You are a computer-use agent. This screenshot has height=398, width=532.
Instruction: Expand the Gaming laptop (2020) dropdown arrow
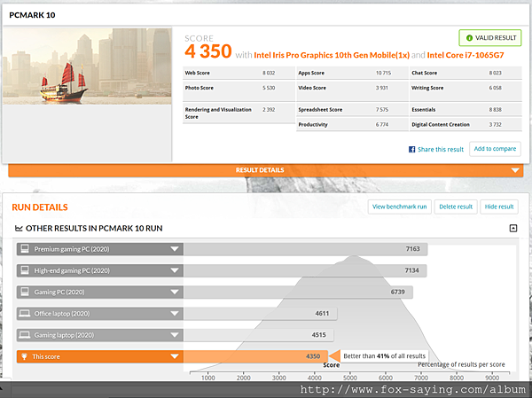click(x=175, y=335)
